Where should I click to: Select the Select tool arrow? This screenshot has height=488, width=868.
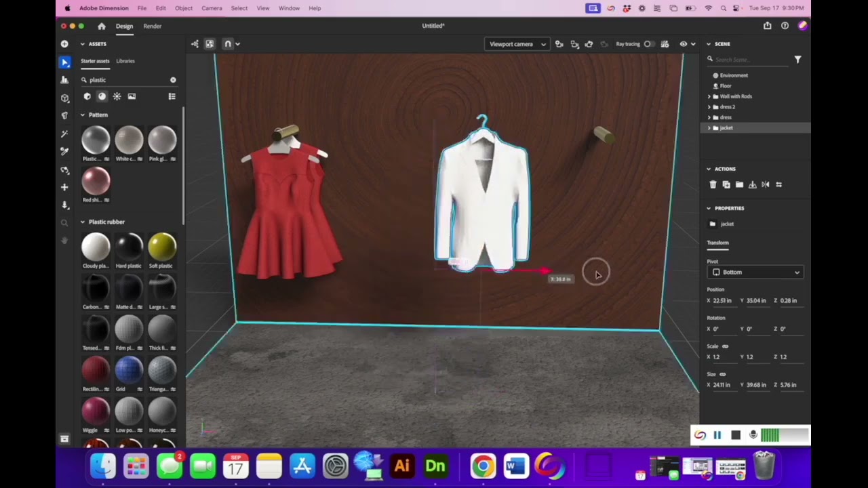[64, 62]
